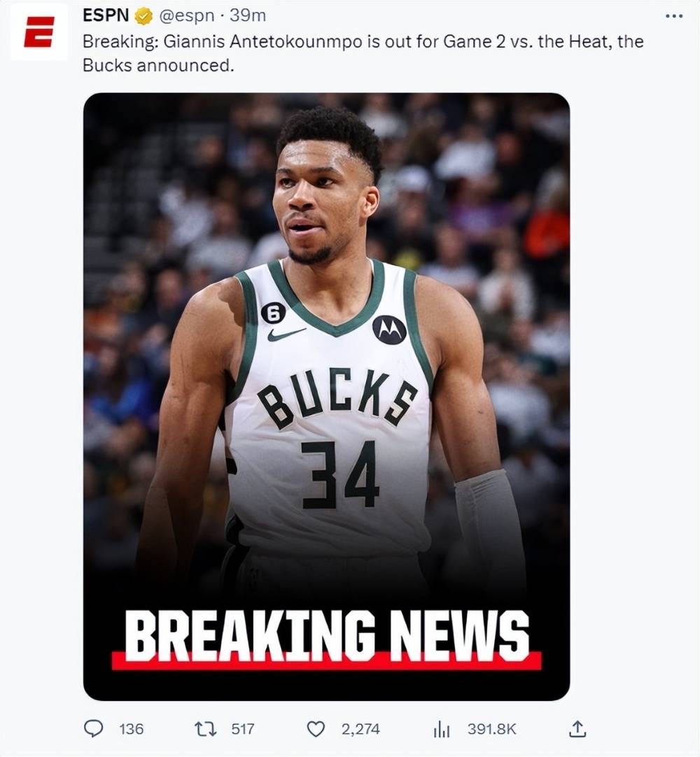This screenshot has height=757, width=700.
Task: Click the 391.8K views count
Action: [x=492, y=729]
